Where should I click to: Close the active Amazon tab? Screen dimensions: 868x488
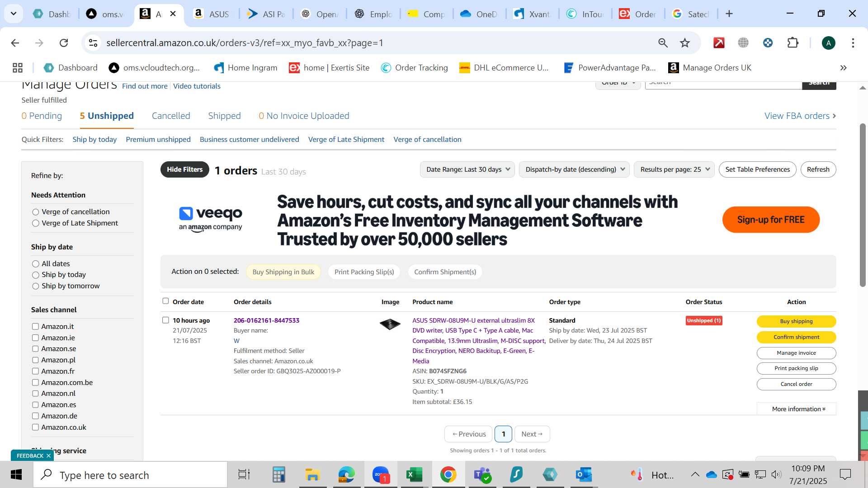(x=173, y=14)
